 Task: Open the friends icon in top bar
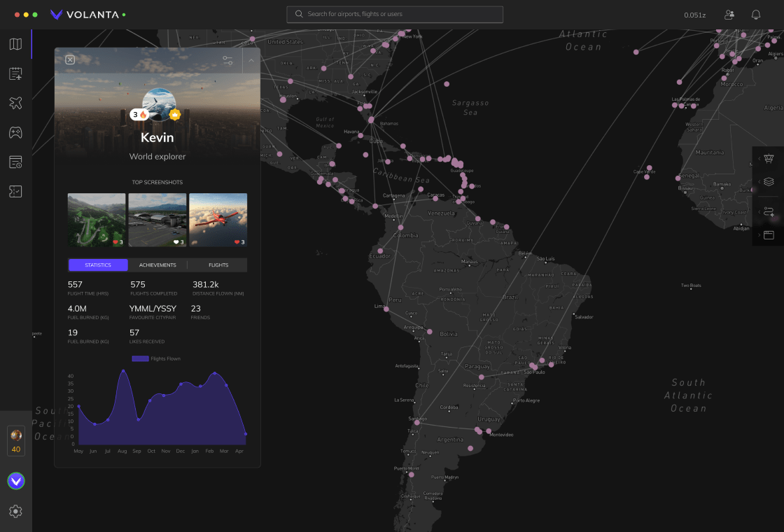[729, 15]
